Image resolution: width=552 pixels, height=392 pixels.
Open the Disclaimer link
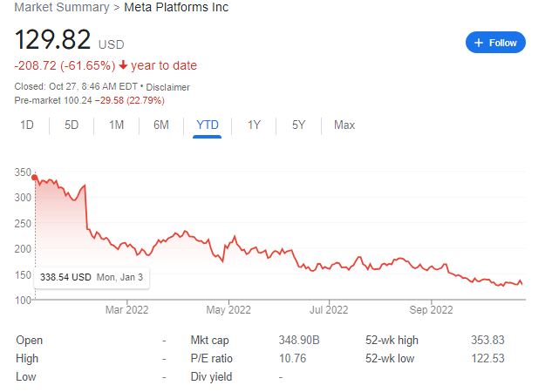[168, 87]
